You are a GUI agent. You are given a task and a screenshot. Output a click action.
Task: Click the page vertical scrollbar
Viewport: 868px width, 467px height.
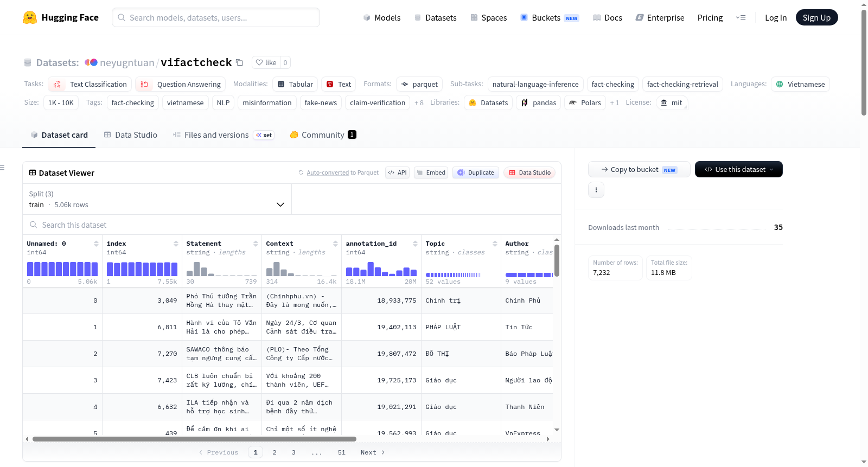pyautogui.click(x=864, y=62)
